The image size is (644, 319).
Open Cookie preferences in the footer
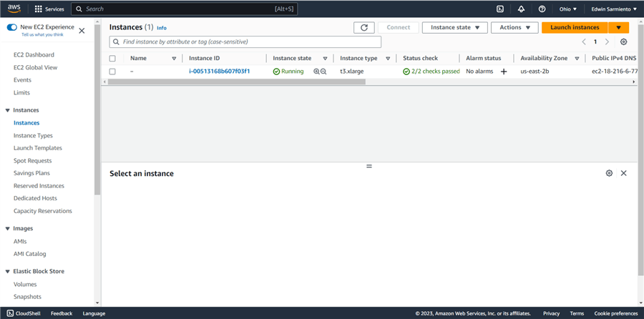(616, 313)
